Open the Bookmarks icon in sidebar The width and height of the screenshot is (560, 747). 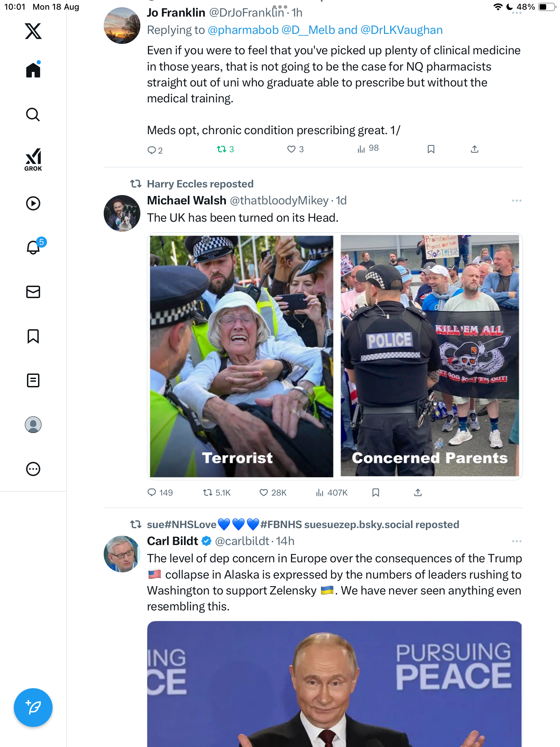[33, 336]
